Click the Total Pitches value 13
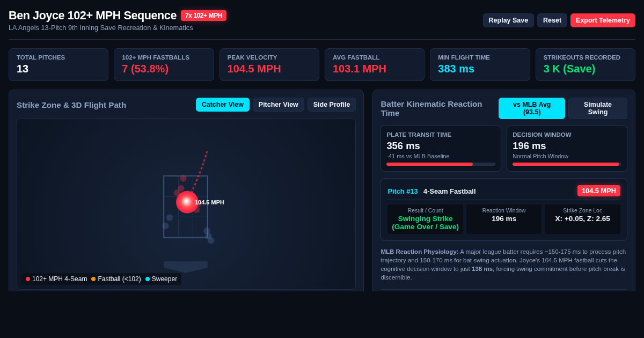The width and height of the screenshot is (644, 338). pyautogui.click(x=23, y=69)
